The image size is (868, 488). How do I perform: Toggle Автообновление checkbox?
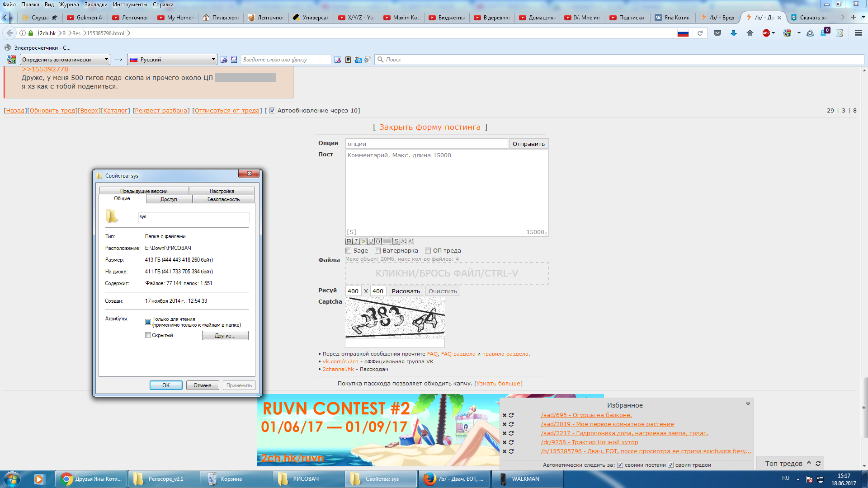[x=272, y=111]
